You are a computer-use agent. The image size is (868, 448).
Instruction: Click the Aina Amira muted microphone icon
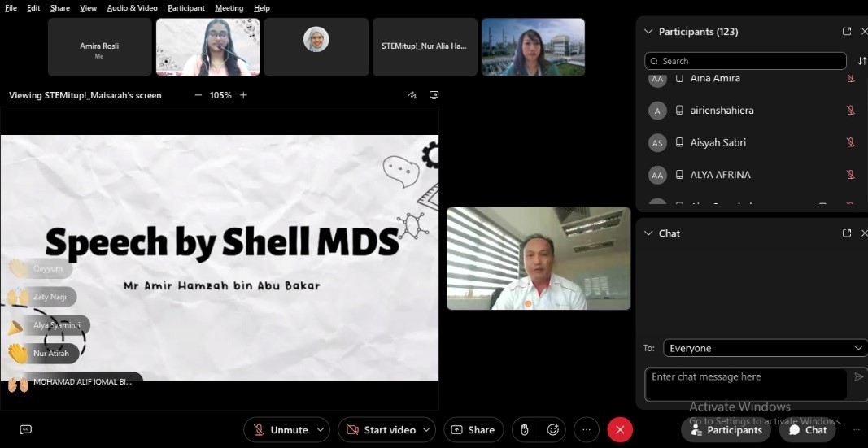pos(851,79)
